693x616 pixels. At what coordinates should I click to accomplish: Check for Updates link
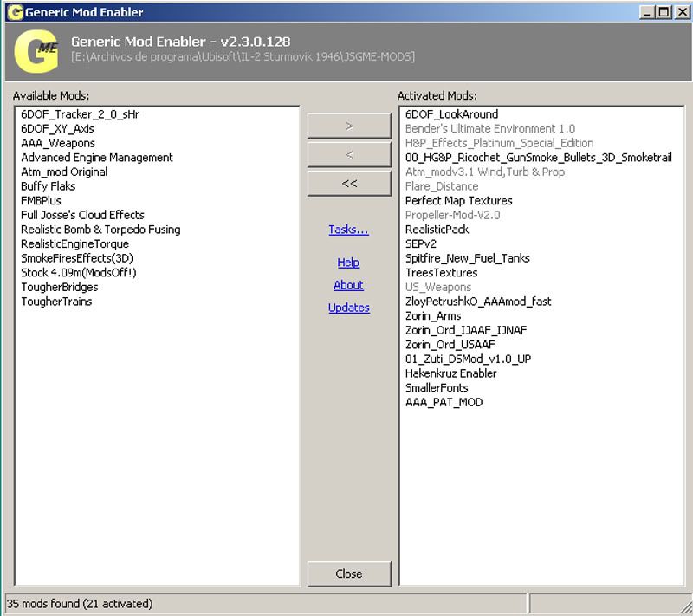click(x=349, y=308)
